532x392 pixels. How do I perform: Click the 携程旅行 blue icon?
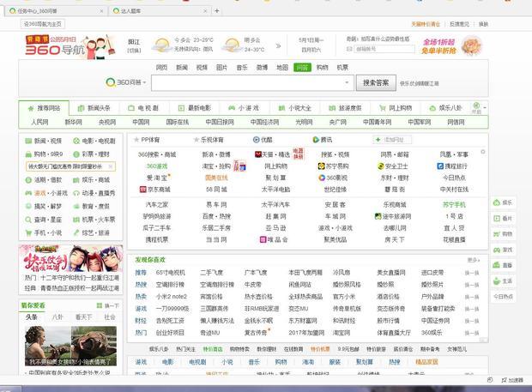pyautogui.click(x=440, y=166)
